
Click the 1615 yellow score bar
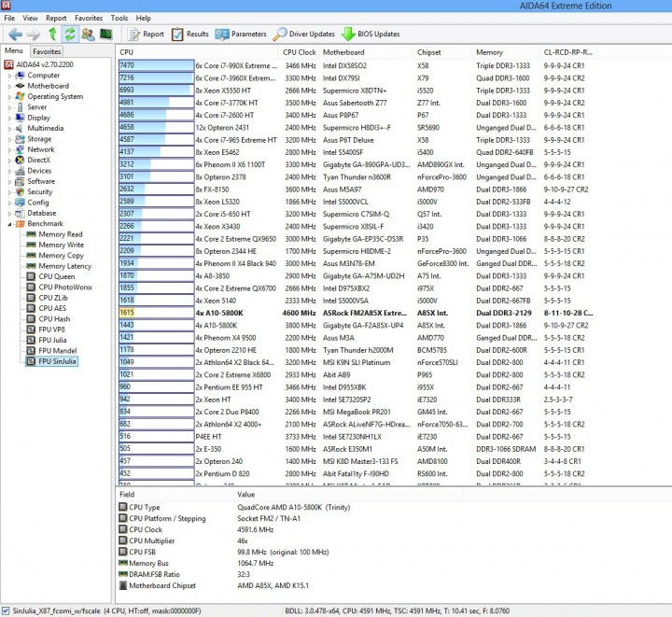pyautogui.click(x=157, y=314)
